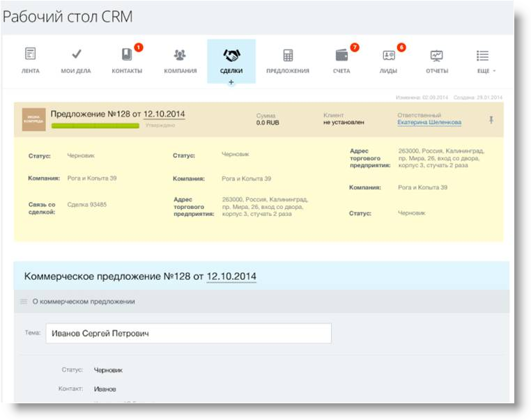This screenshot has width=531, height=420.
Task: Open Лиды ID card icon
Action: coord(389,54)
